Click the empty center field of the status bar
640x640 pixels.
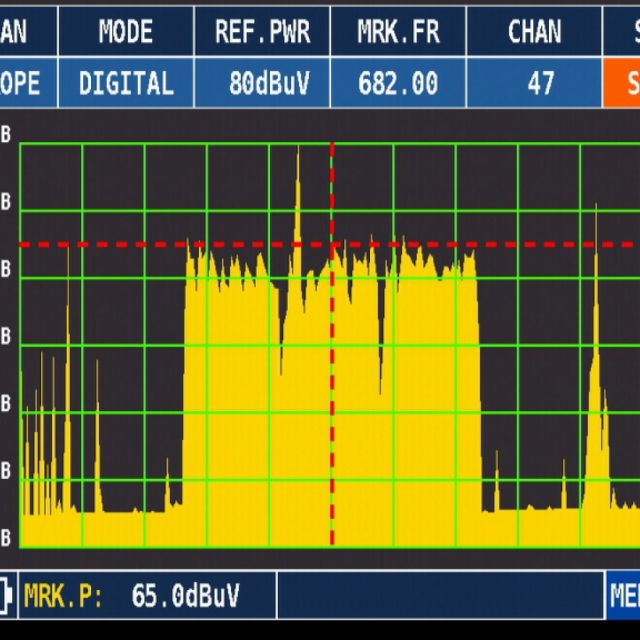440,597
